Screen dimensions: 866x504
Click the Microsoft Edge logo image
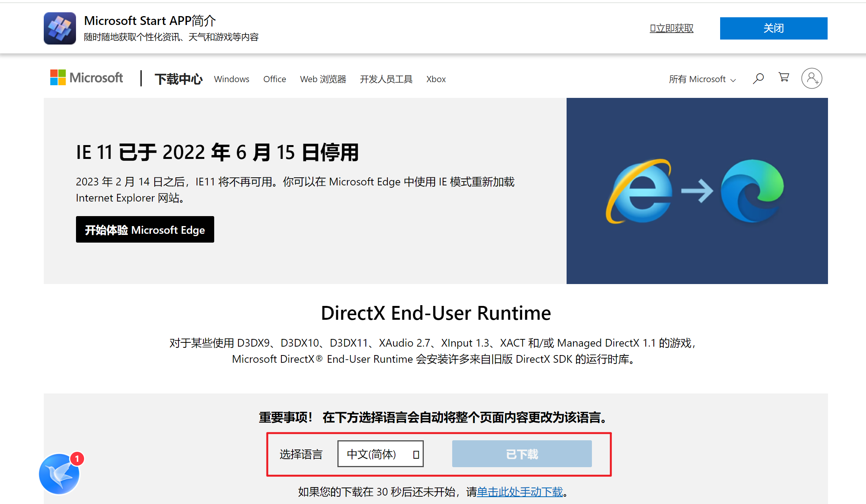click(x=752, y=191)
